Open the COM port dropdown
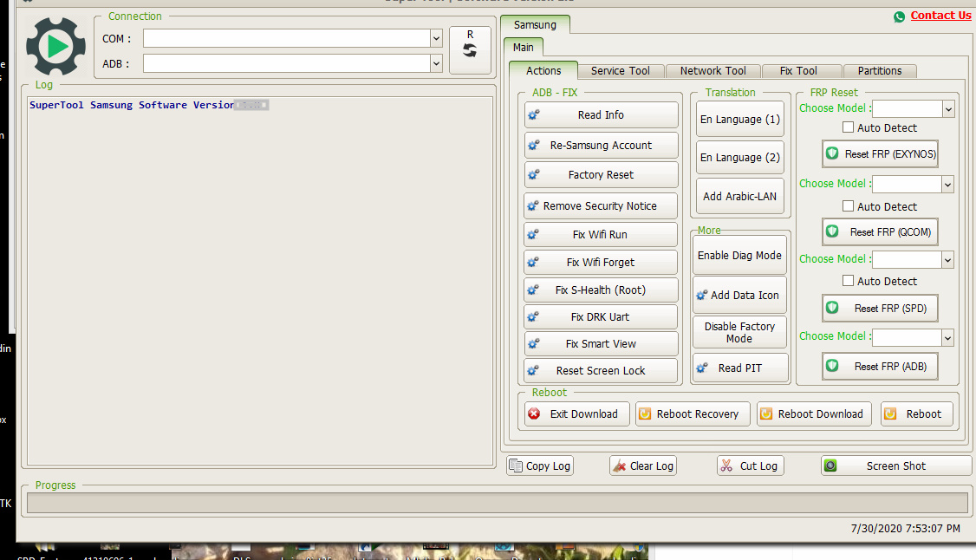 click(x=436, y=39)
